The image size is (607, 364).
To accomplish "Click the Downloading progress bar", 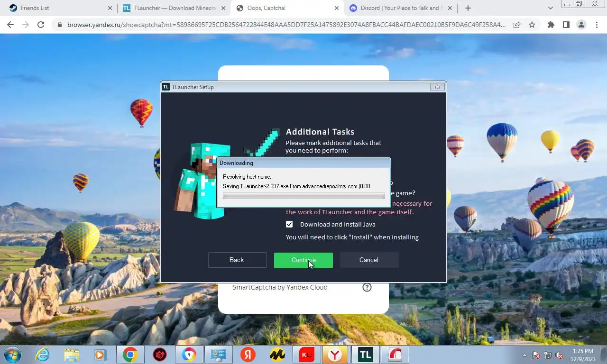I will coord(303,196).
